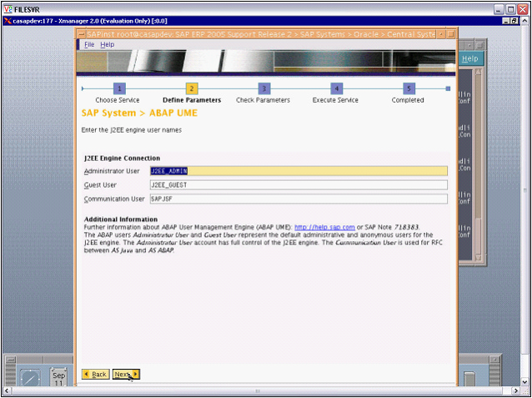Image resolution: width=532 pixels, height=398 pixels.
Task: Open the File menu
Action: (89, 44)
